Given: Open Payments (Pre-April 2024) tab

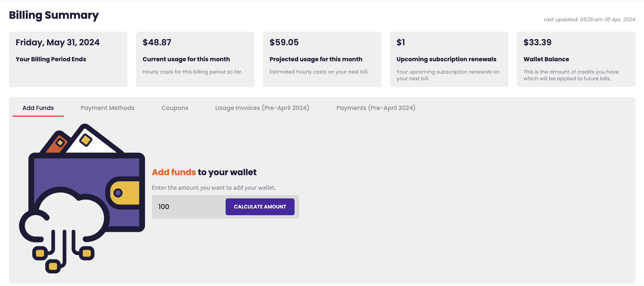Looking at the screenshot, I should click(x=376, y=108).
